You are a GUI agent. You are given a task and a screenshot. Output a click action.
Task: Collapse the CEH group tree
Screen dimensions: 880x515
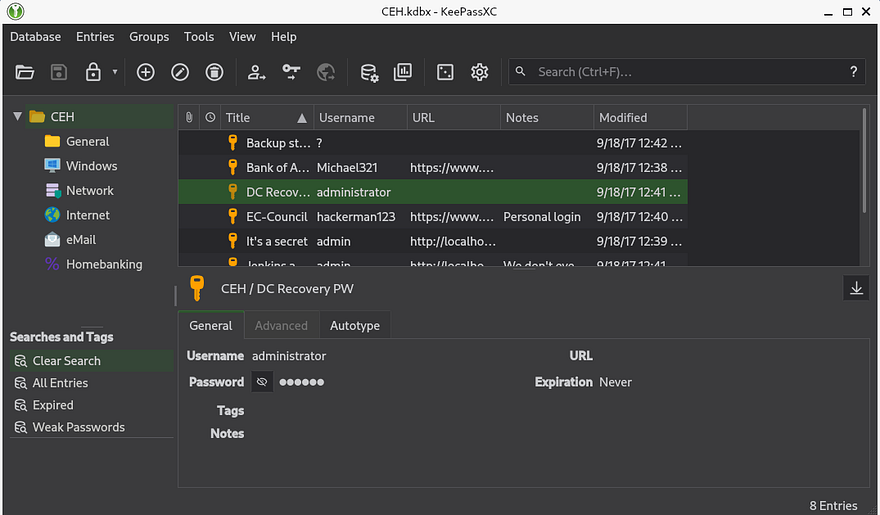coord(17,117)
